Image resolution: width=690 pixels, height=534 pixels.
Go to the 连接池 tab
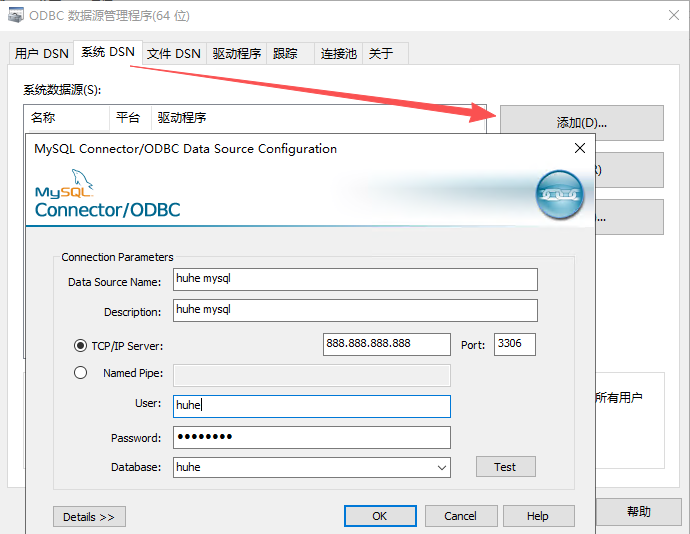pyautogui.click(x=338, y=54)
